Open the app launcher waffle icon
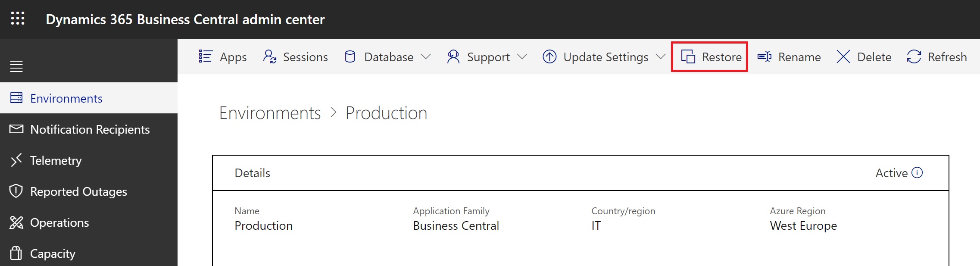The width and height of the screenshot is (980, 266). (x=18, y=19)
